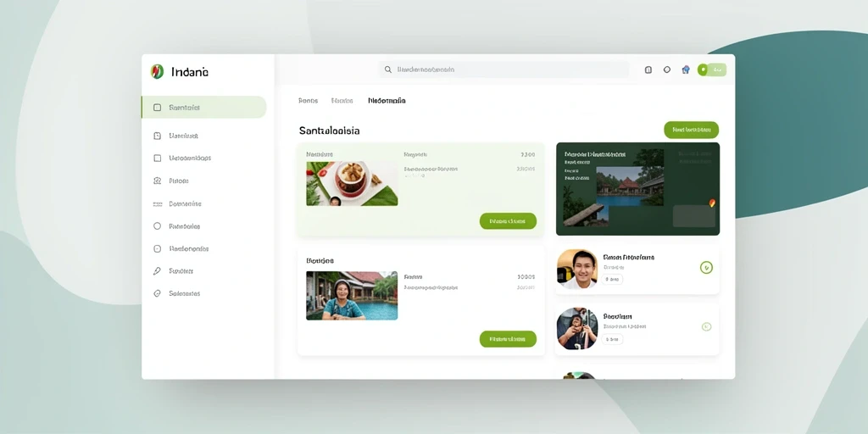The height and width of the screenshot is (434, 868).
Task: Click the green button on the food card
Action: point(508,221)
